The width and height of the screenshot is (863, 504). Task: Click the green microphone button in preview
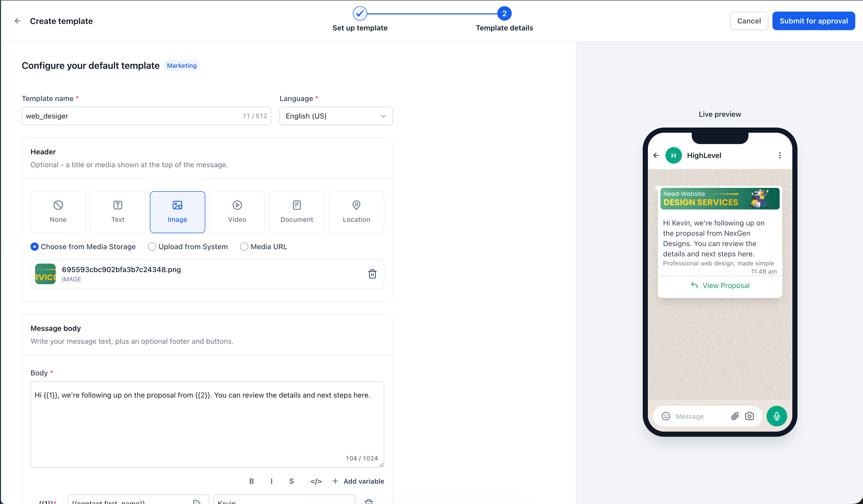[776, 416]
